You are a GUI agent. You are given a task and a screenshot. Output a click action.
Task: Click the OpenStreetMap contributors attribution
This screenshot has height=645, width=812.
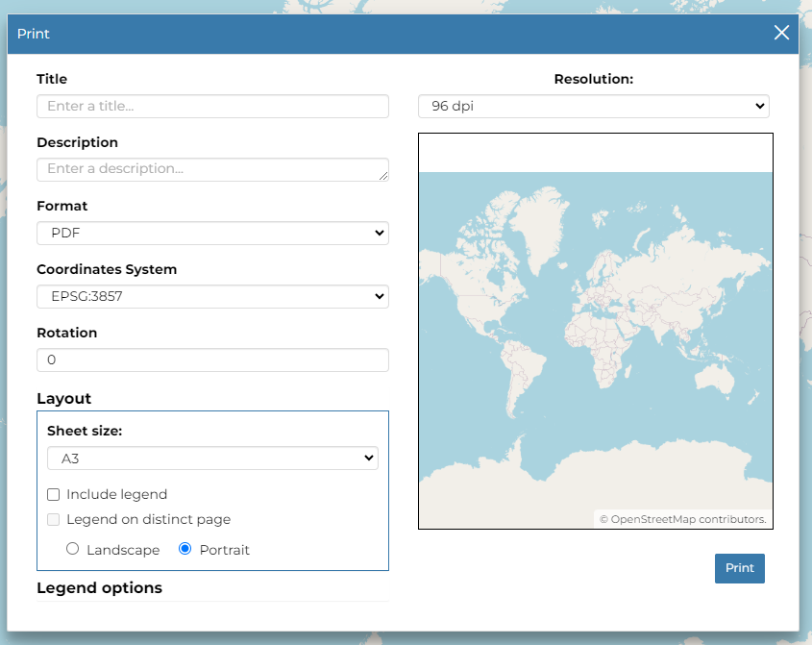pyautogui.click(x=683, y=519)
